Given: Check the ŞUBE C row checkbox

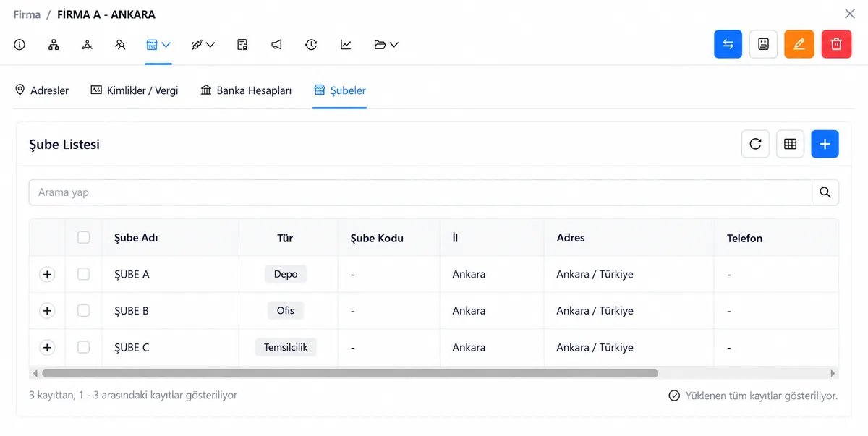Looking at the screenshot, I should (84, 347).
